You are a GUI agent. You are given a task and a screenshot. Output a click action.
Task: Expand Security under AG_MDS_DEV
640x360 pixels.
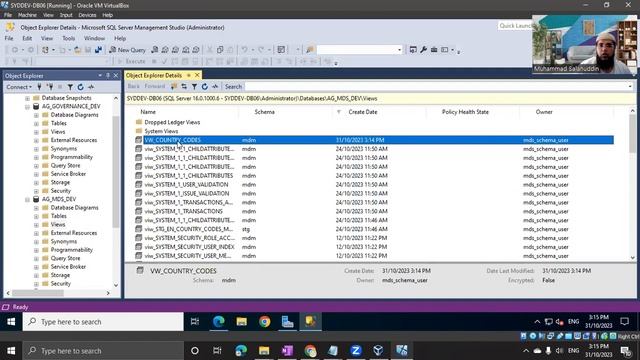coord(36,284)
